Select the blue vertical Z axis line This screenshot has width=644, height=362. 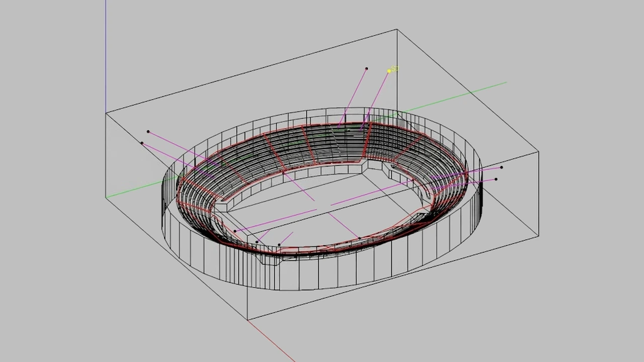[106, 56]
